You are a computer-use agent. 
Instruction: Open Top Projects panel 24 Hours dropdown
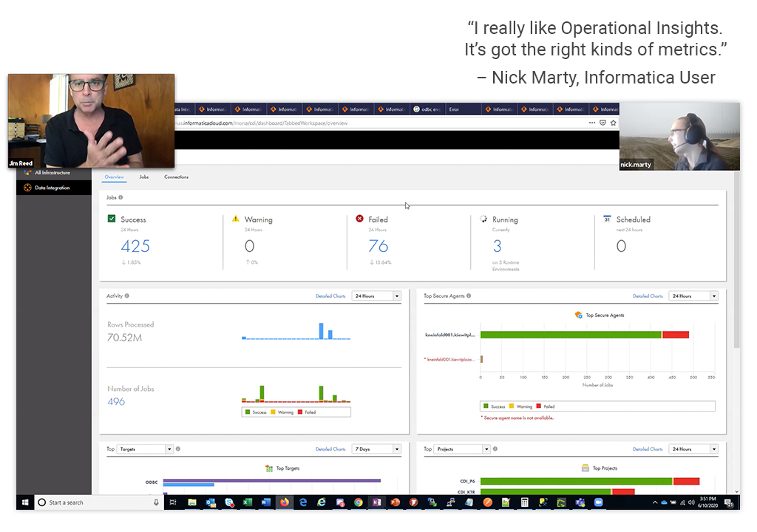[x=693, y=449]
